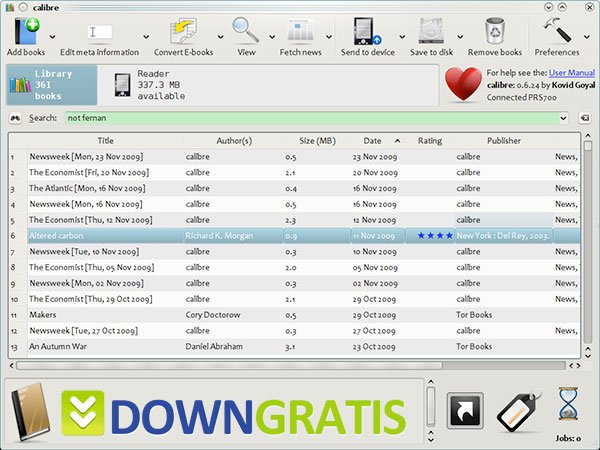The width and height of the screenshot is (600, 450).
Task: Click the search field containing 'not fernan'
Action: pos(312,118)
